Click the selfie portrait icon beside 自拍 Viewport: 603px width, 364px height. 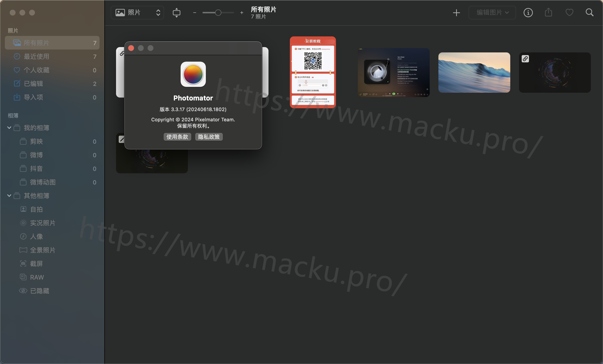[x=23, y=209]
